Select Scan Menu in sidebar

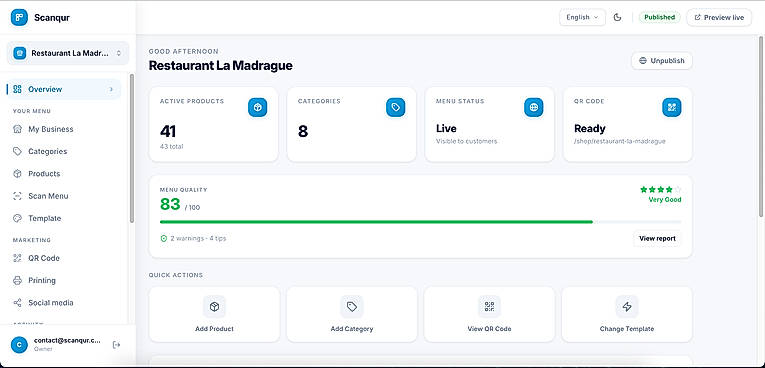[64, 196]
